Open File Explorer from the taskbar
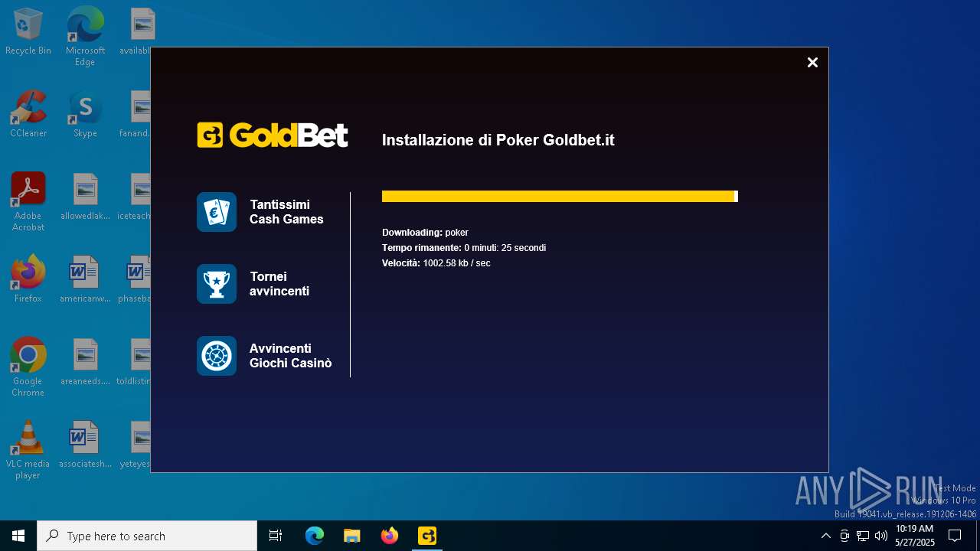Viewport: 980px width, 551px height. [352, 536]
